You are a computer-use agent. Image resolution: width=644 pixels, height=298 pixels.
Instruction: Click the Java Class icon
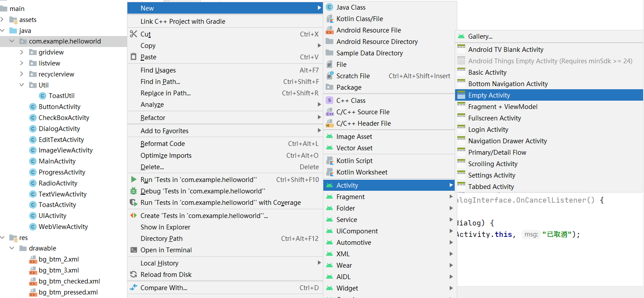(329, 7)
